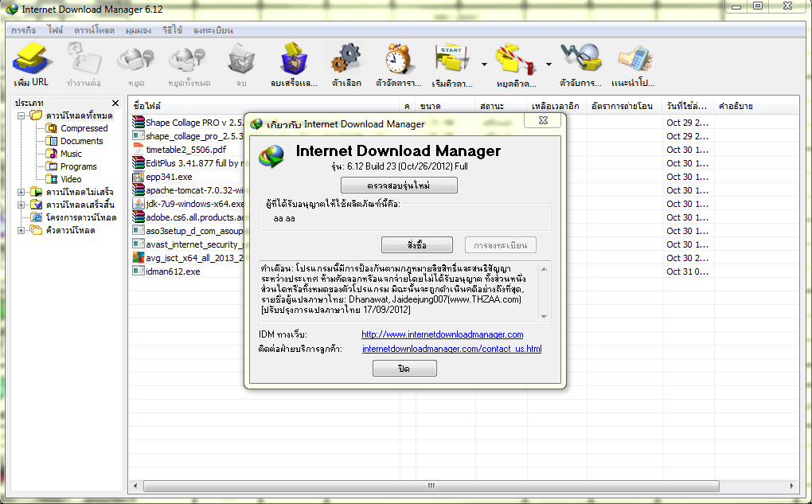Open the View menu (มุมมอง)
Image resolution: width=812 pixels, height=504 pixels.
[x=138, y=30]
